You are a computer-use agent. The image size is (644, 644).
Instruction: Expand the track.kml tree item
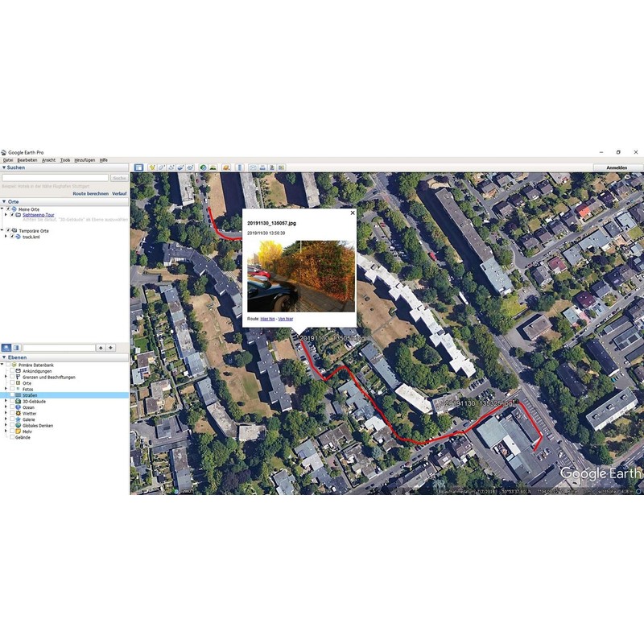(x=6, y=237)
